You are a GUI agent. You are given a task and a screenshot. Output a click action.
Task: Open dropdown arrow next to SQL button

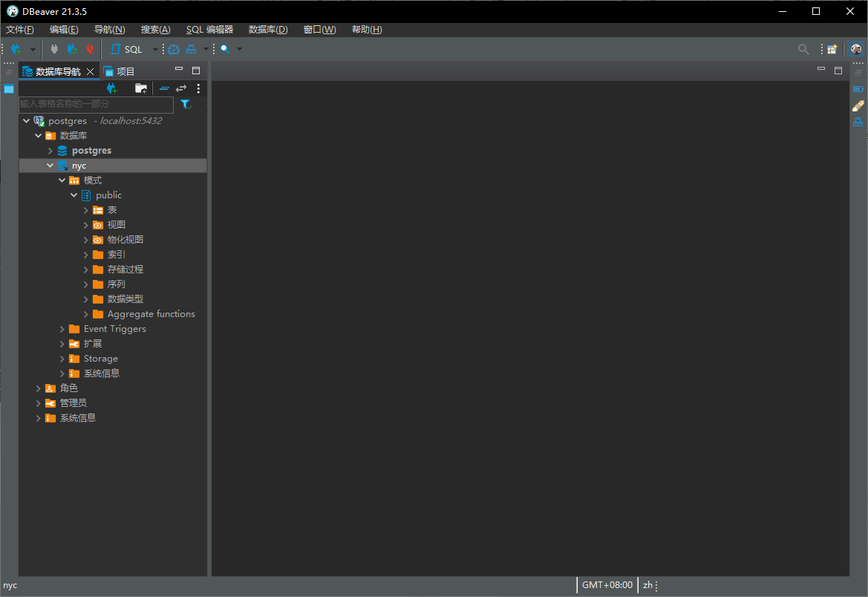(155, 49)
